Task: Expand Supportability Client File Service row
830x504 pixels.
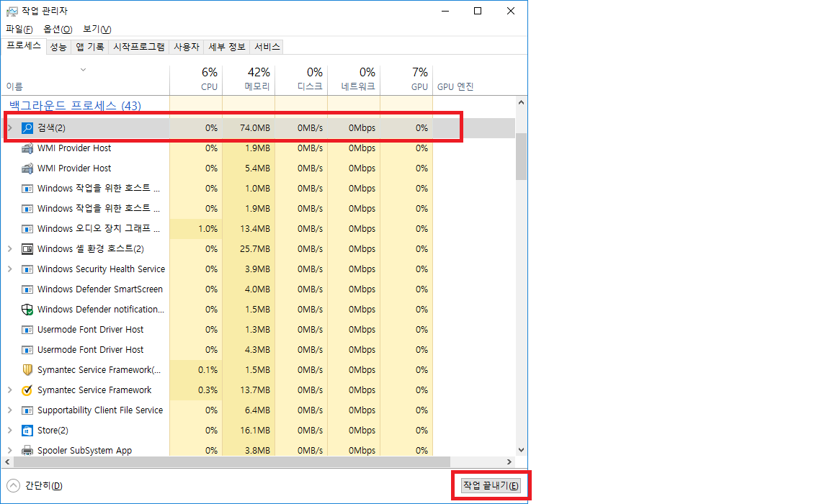Action: pos(9,410)
